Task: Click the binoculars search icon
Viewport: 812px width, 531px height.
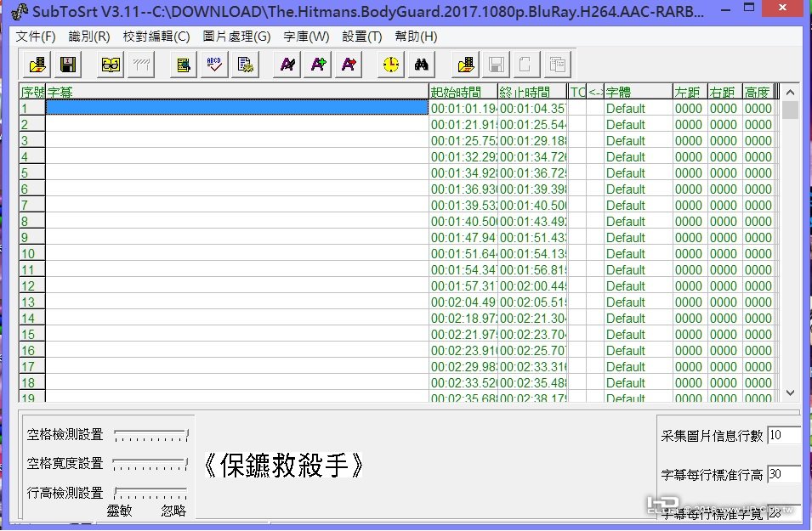Action: (422, 65)
